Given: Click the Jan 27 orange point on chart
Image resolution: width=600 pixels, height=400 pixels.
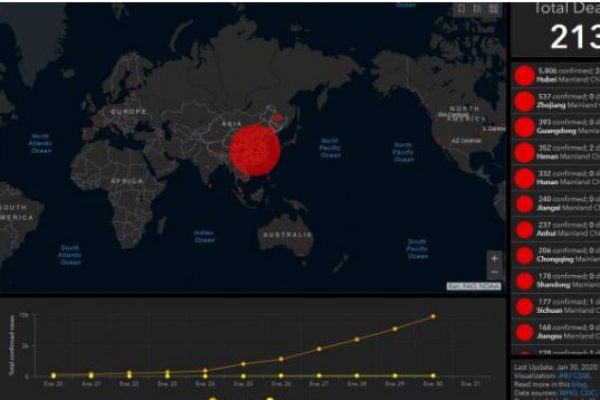Looking at the screenshot, I should 319,349.
